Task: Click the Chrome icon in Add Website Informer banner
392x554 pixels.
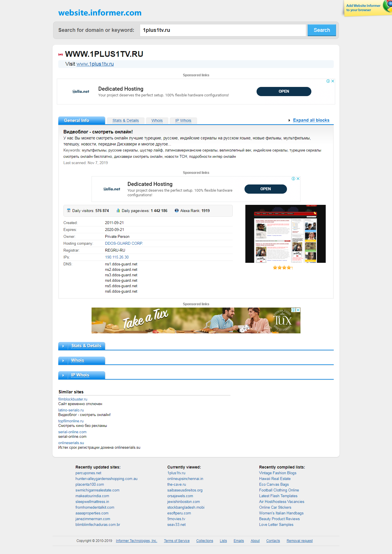Action: 387,6
